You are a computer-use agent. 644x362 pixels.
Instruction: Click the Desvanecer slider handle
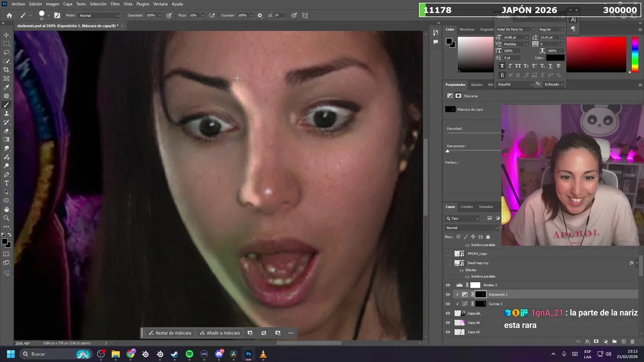point(447,151)
